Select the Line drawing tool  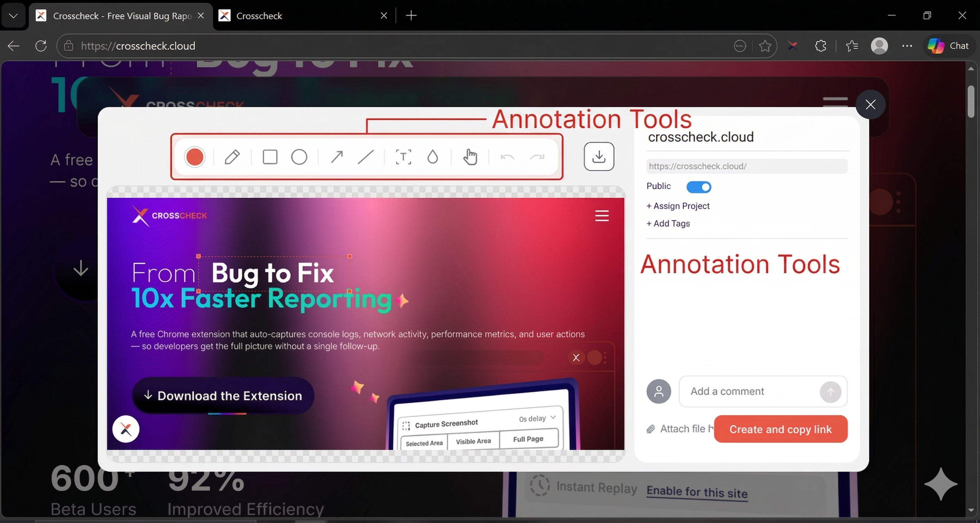pos(366,156)
